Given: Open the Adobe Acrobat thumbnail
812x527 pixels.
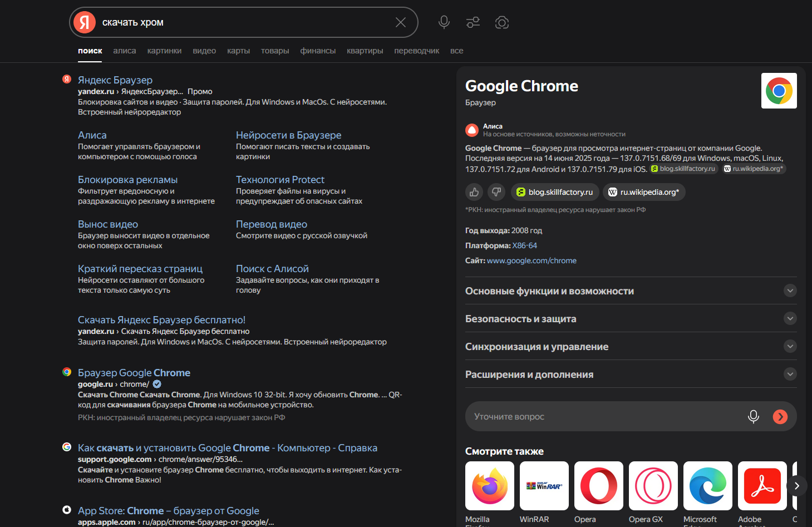Looking at the screenshot, I should [762, 486].
